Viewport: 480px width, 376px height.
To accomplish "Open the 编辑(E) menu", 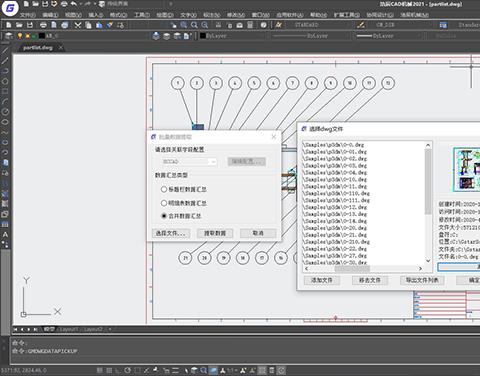I will pyautogui.click(x=50, y=15).
